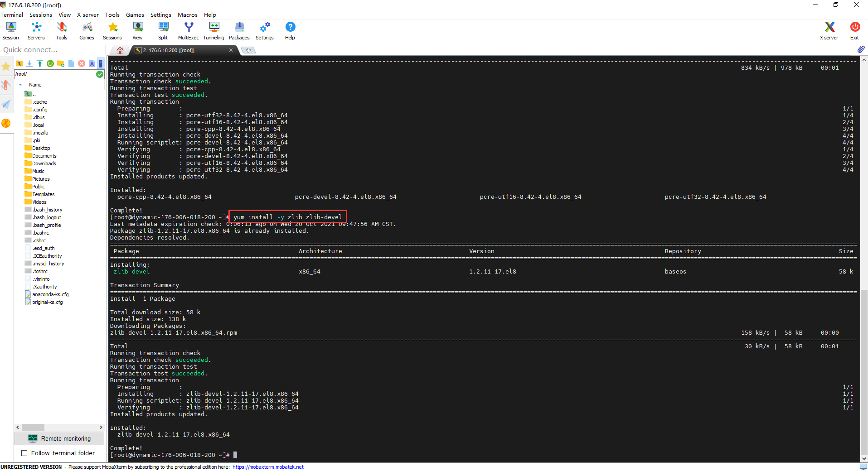Refresh the SFTP folder listing
868x471 pixels.
point(50,63)
